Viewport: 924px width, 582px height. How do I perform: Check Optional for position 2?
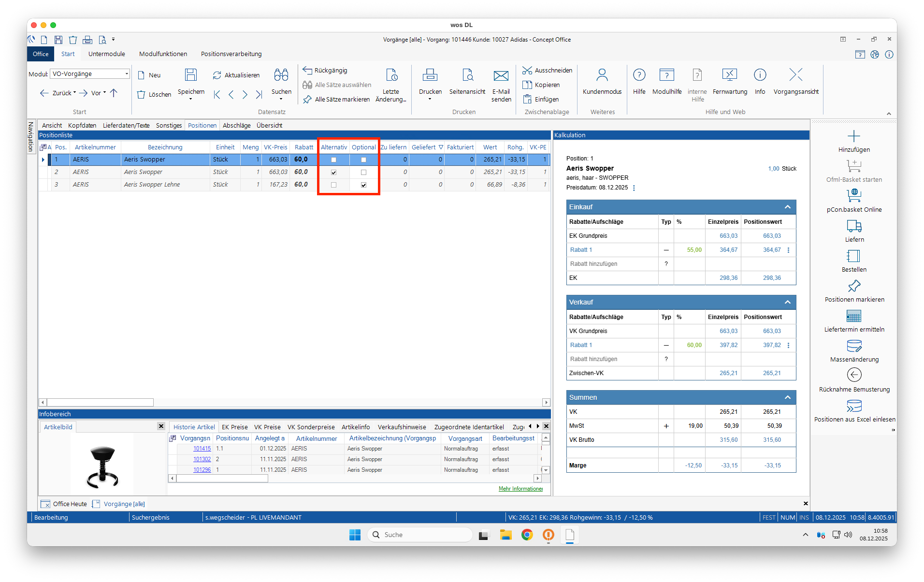[363, 173]
